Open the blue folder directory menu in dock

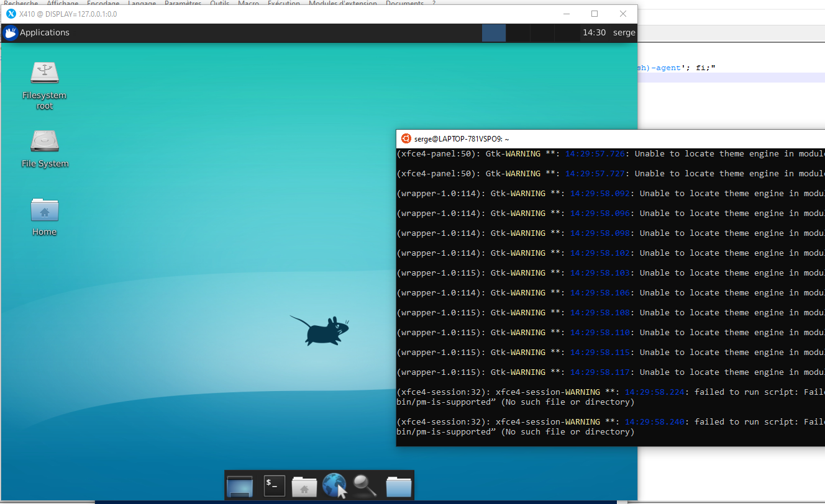point(399,486)
